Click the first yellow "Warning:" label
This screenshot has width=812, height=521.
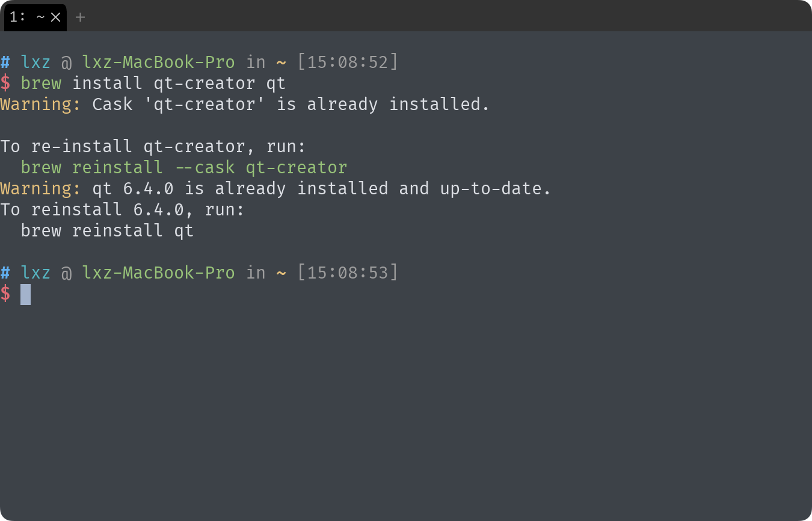coord(41,104)
